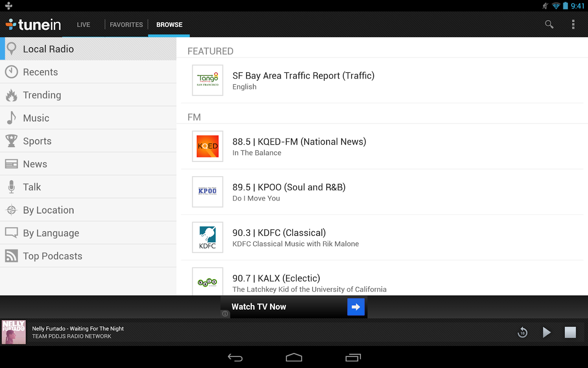Tap 'KDFC Classical Music with Rik Malone' subtitle
This screenshot has width=588, height=368.
(x=296, y=244)
